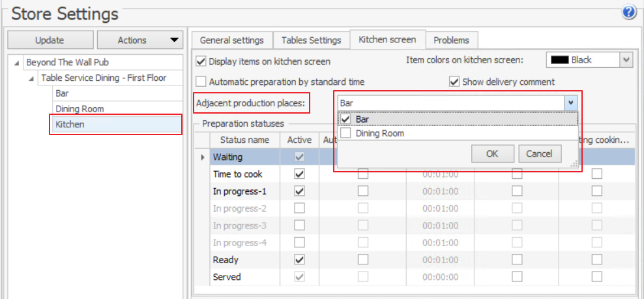Click the black color swatch
644x299 pixels.
click(x=559, y=60)
